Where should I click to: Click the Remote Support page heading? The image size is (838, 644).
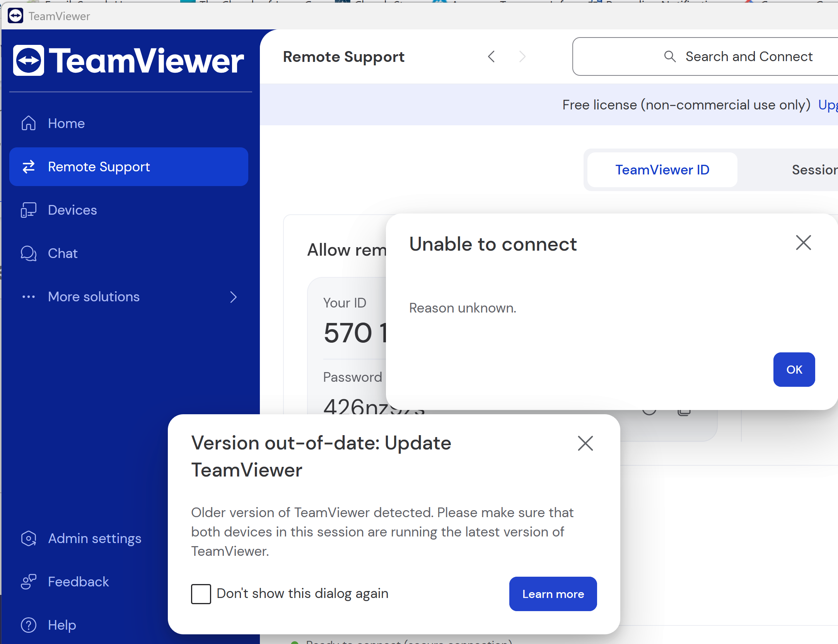[x=343, y=56]
